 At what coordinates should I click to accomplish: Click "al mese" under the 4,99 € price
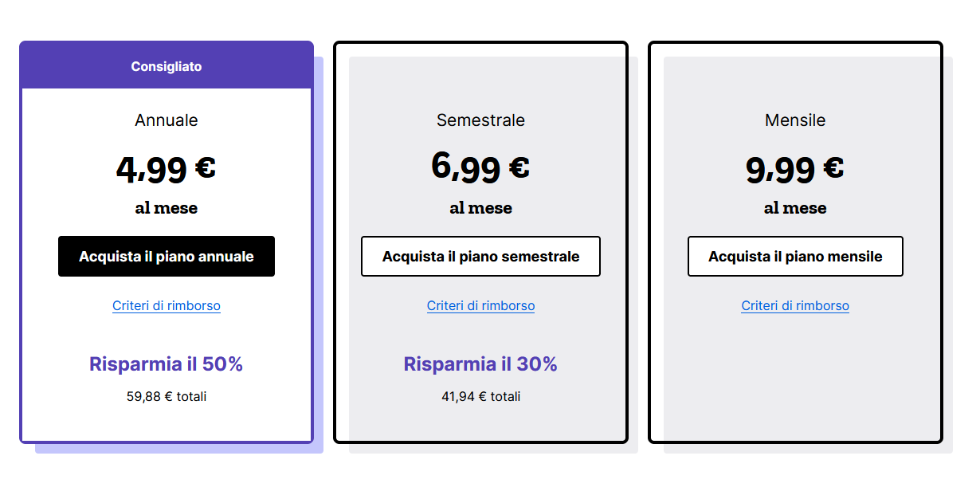click(167, 208)
